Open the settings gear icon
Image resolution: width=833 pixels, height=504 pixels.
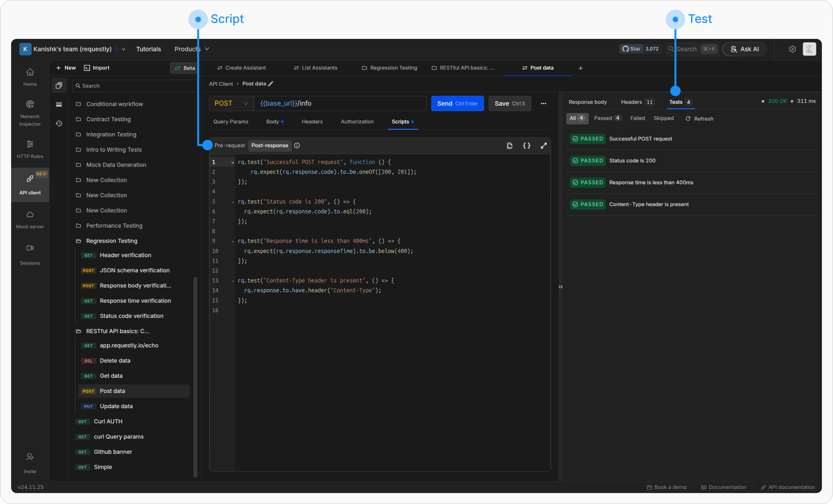click(792, 49)
